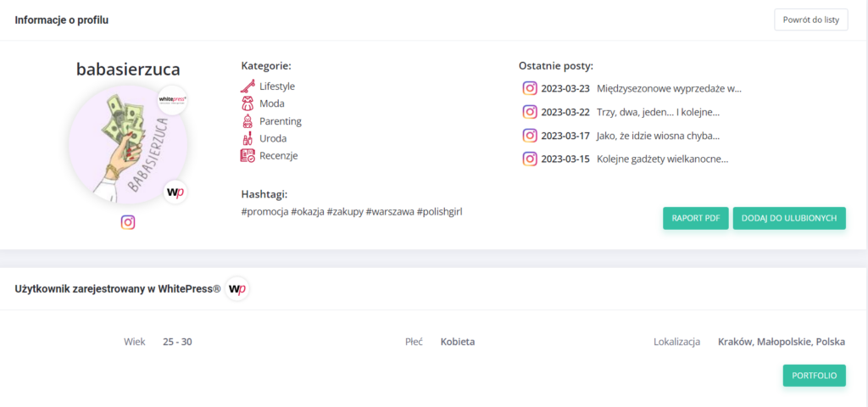Click DODAJ DO ULUBIONYCH button
Screen dimensions: 868x407
(x=789, y=218)
